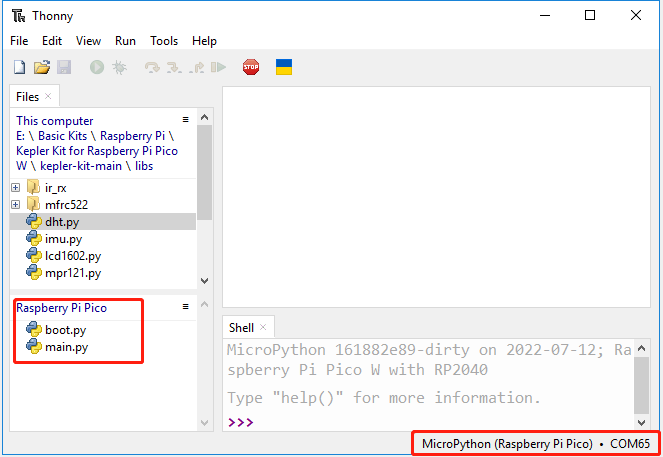
Task: Click the local files scrollbar thumb
Action: coord(204,172)
